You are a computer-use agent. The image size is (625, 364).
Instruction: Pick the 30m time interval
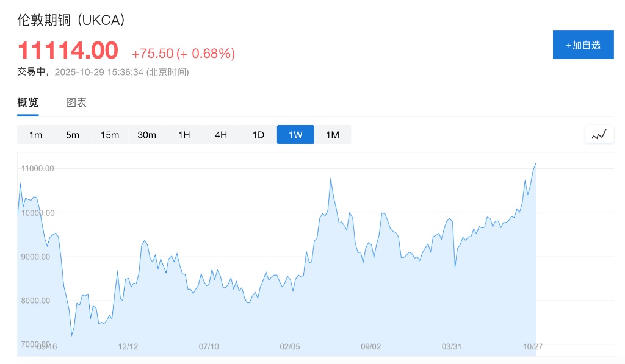pos(147,135)
